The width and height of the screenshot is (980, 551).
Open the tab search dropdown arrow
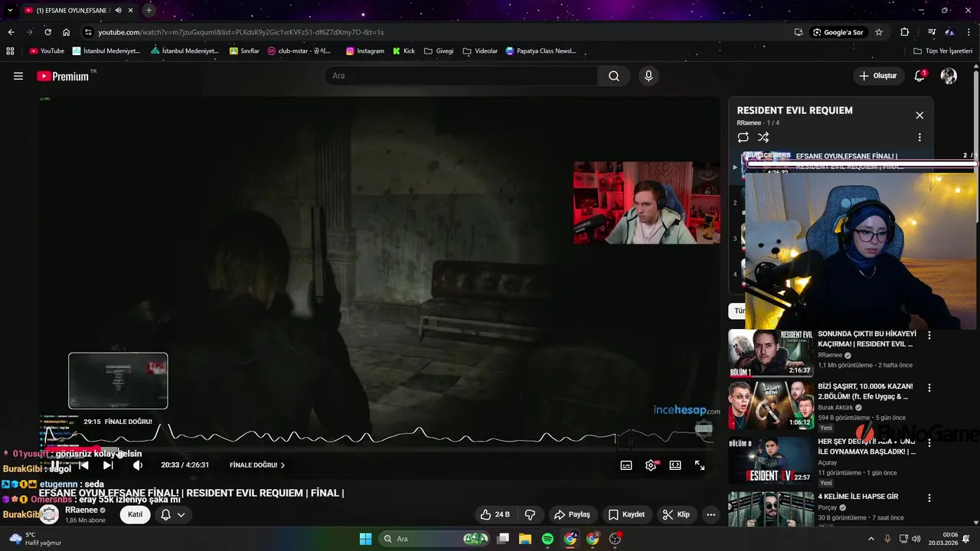click(x=10, y=10)
